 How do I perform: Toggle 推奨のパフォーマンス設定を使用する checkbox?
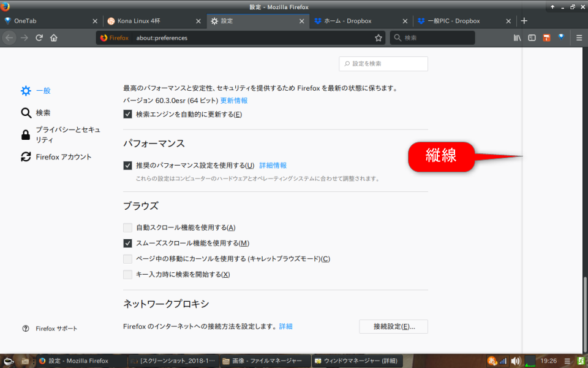click(127, 165)
